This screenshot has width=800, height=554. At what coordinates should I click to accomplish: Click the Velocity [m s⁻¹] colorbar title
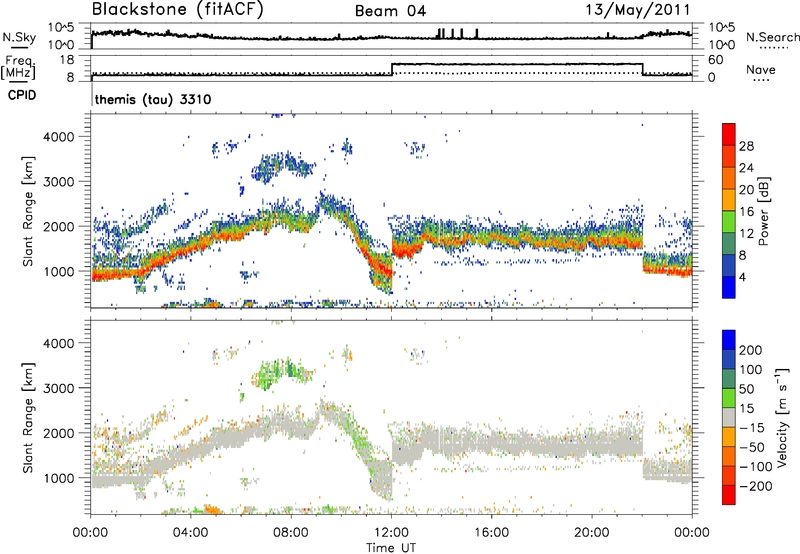pyautogui.click(x=782, y=417)
